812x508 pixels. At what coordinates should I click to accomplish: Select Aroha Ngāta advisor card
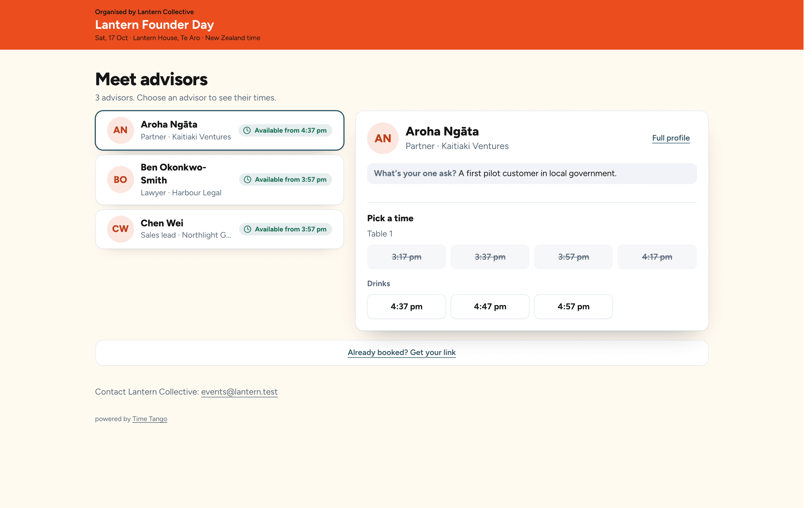219,130
